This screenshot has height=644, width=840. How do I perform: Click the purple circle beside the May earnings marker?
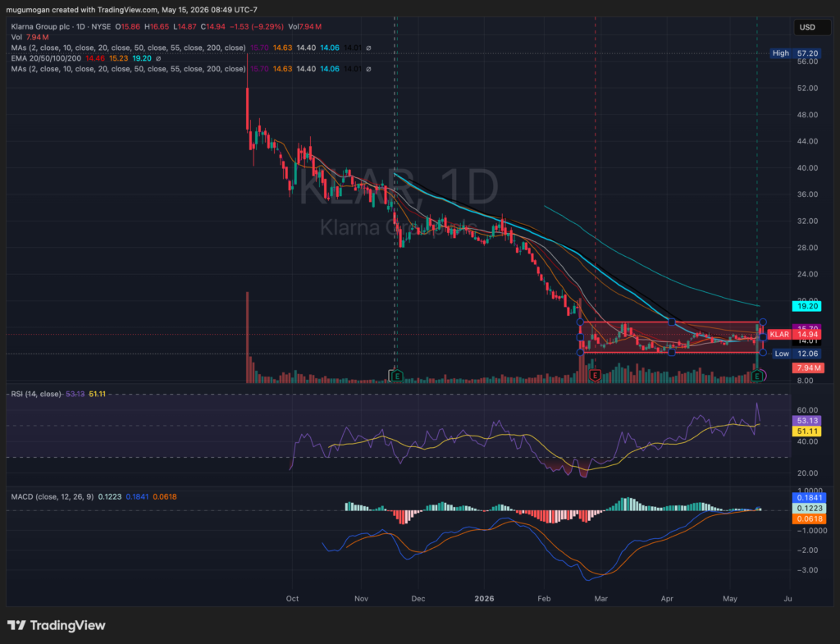[x=764, y=376]
